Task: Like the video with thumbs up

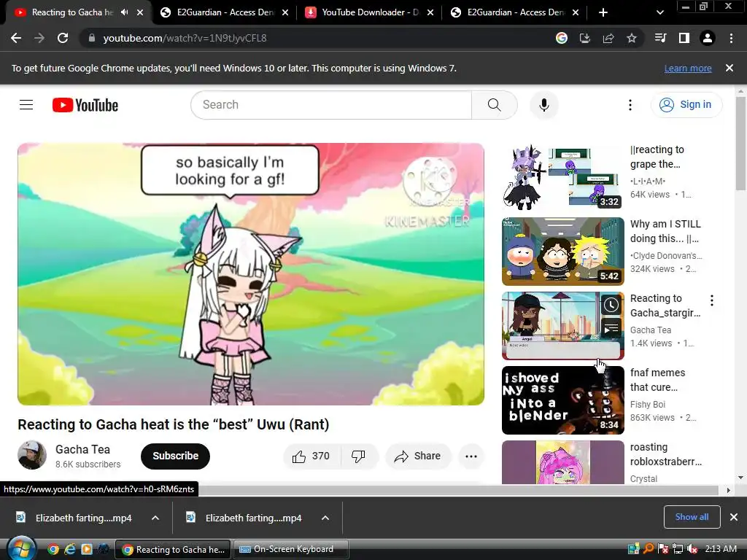Action: click(x=311, y=456)
